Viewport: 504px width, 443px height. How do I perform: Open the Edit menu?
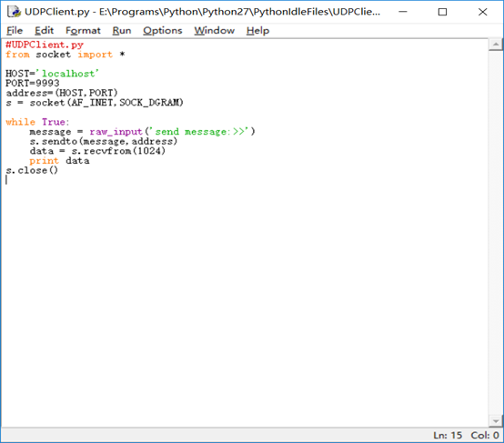(44, 31)
